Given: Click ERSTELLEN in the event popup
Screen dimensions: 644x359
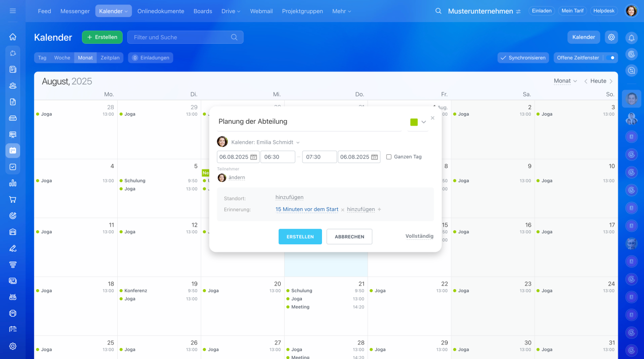Looking at the screenshot, I should point(300,237).
